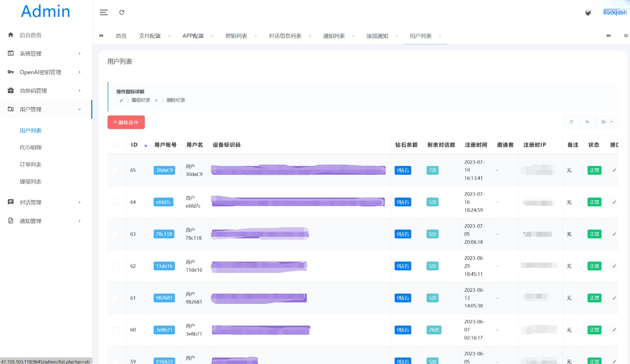The width and height of the screenshot is (630, 364).
Task: Click the red 删除选中 button
Action: (126, 122)
